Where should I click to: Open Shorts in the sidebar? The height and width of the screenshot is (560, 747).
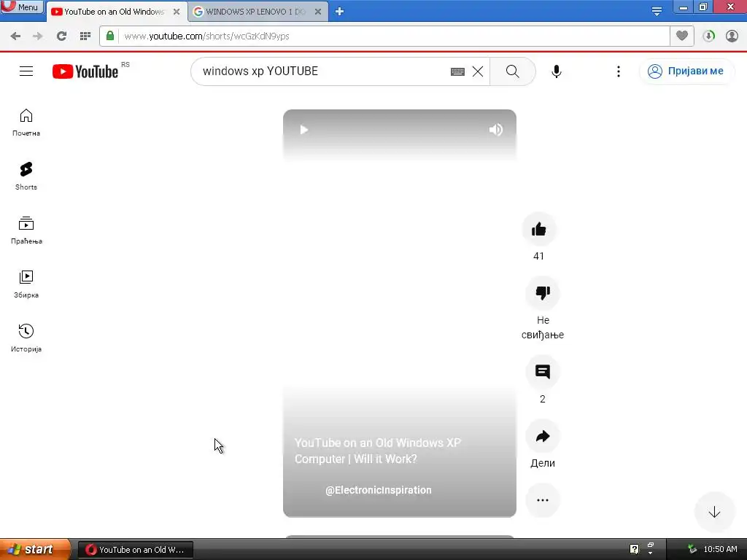click(26, 176)
